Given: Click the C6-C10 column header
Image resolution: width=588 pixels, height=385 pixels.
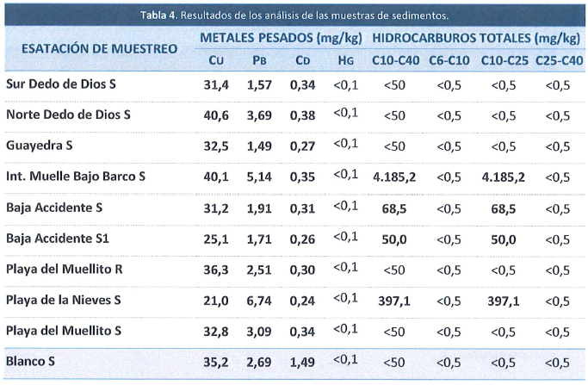Looking at the screenshot, I should pyautogui.click(x=449, y=60).
